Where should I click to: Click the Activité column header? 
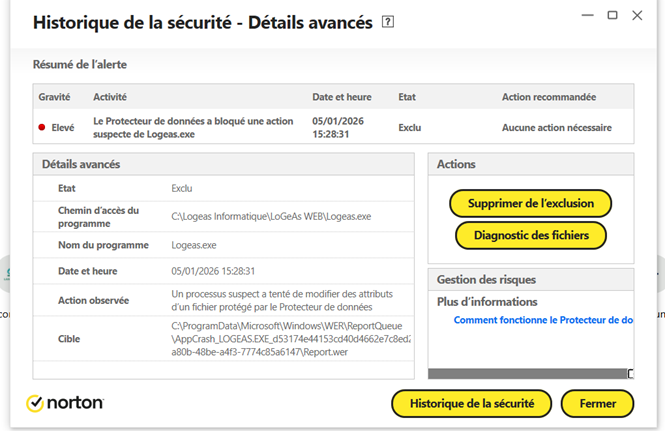pyautogui.click(x=110, y=97)
